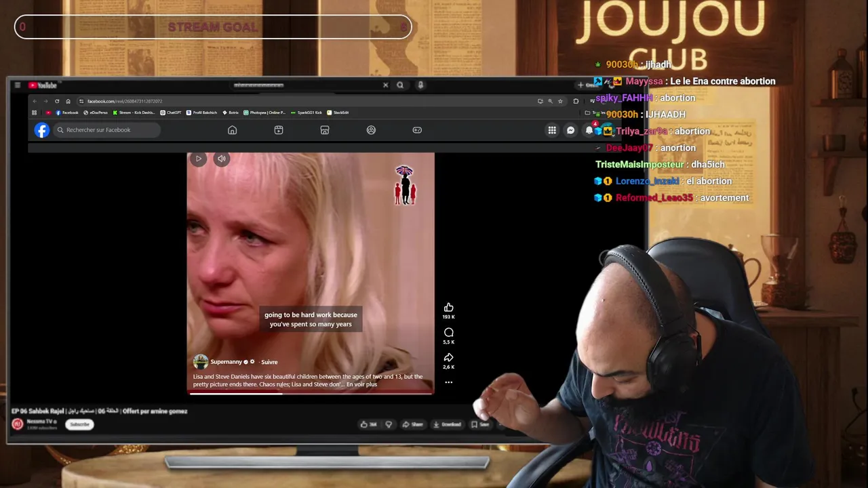Open the Supernanny profile picture
Screen dimensions: 868x488
[201, 362]
